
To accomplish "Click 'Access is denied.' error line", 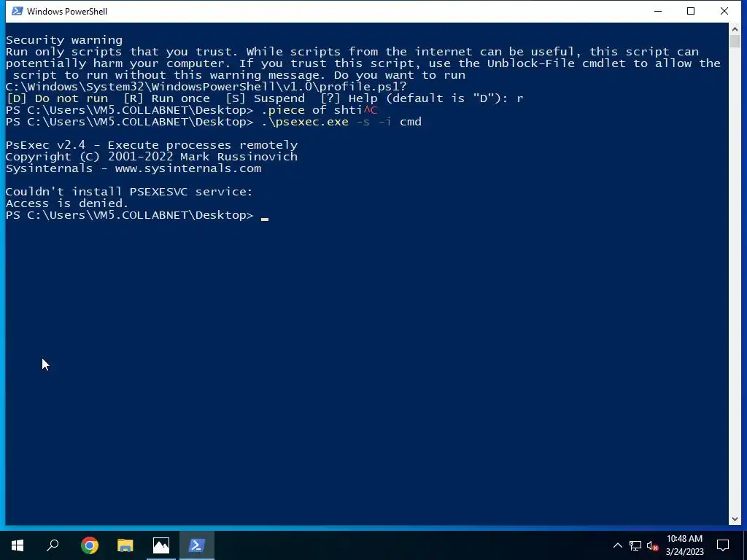I will [66, 203].
